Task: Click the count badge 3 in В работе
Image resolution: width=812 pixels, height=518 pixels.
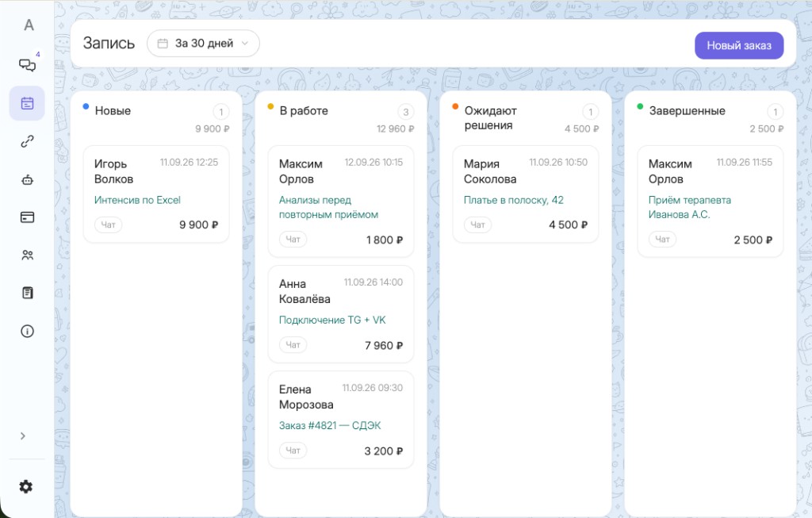Action: (405, 112)
